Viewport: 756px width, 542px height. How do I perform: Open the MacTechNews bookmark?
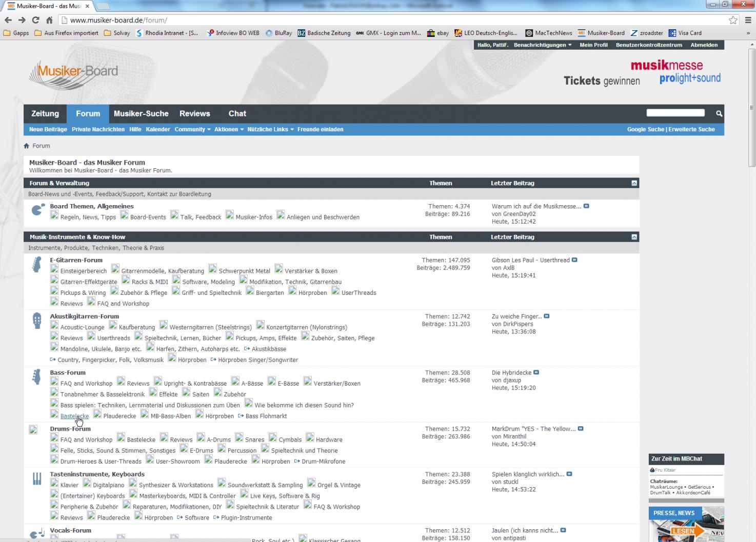point(548,33)
